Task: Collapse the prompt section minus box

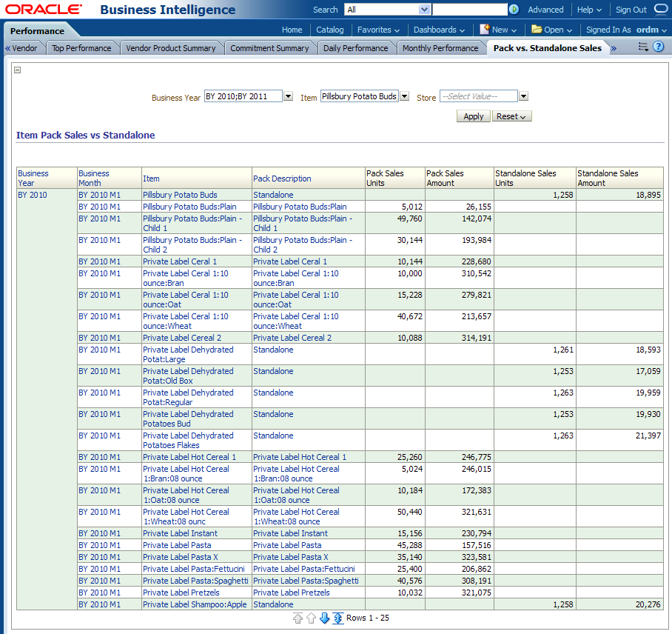Action: click(x=18, y=70)
